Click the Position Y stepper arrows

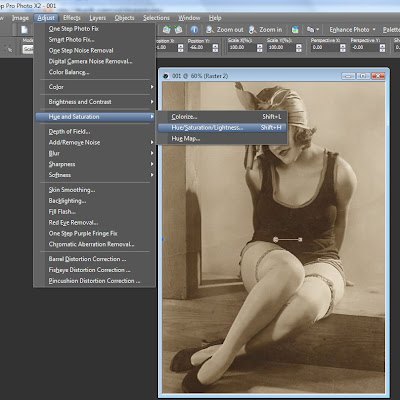click(x=215, y=48)
